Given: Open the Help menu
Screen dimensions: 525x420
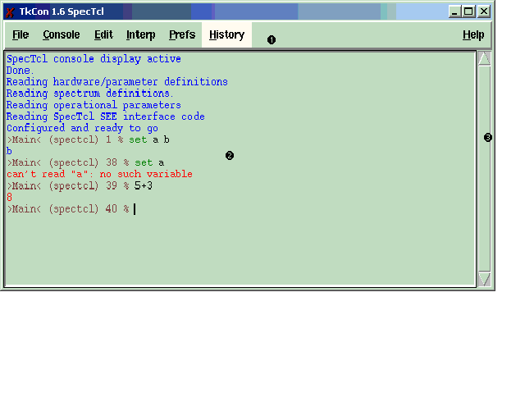Looking at the screenshot, I should coord(473,34).
